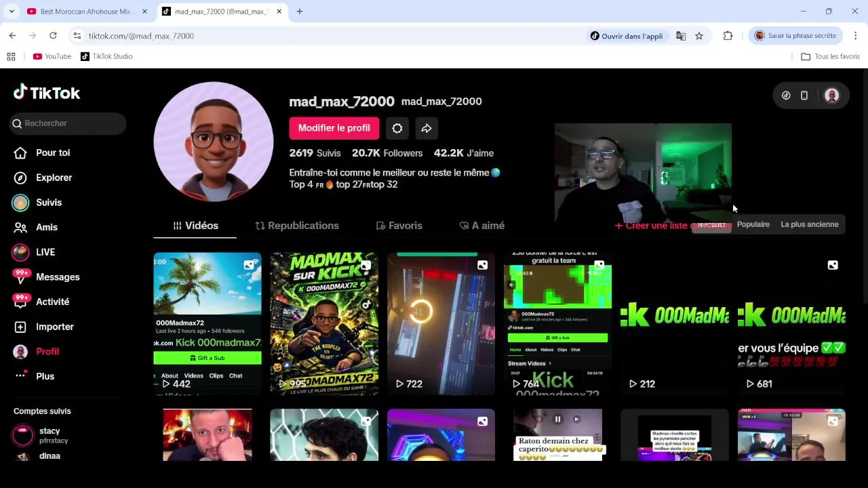Screen dimensions: 868x488
Task: Open the Chrome three-dot menu
Action: tap(855, 36)
